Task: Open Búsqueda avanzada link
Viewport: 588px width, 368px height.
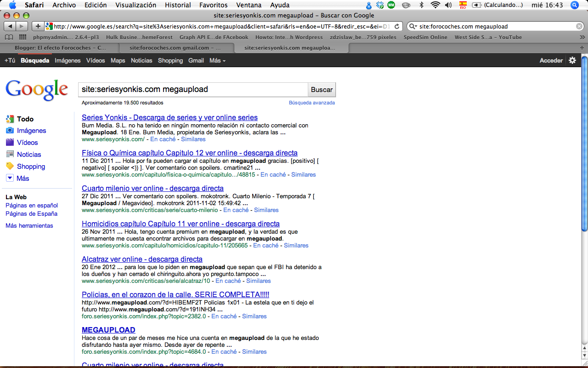Action: [312, 103]
